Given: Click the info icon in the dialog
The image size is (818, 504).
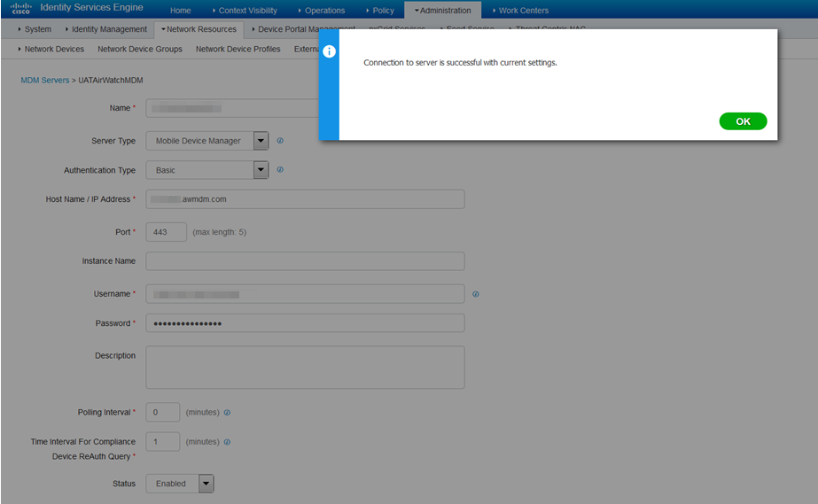Looking at the screenshot, I should coord(329,51).
